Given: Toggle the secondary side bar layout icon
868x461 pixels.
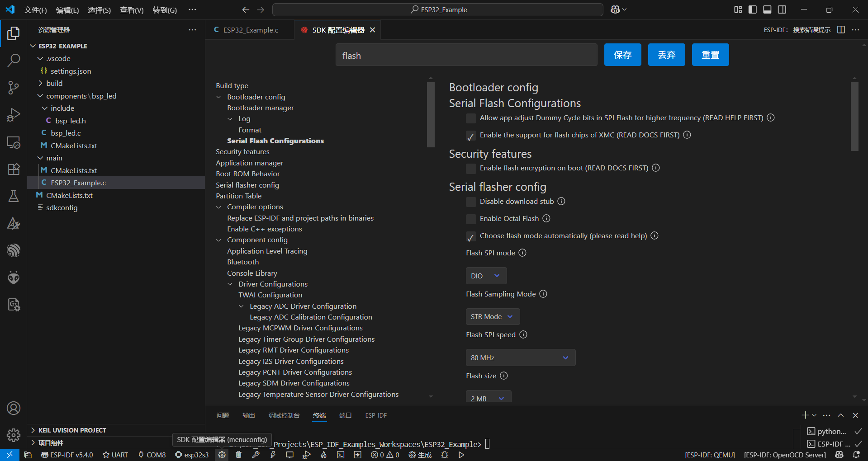Looking at the screenshot, I should [782, 9].
